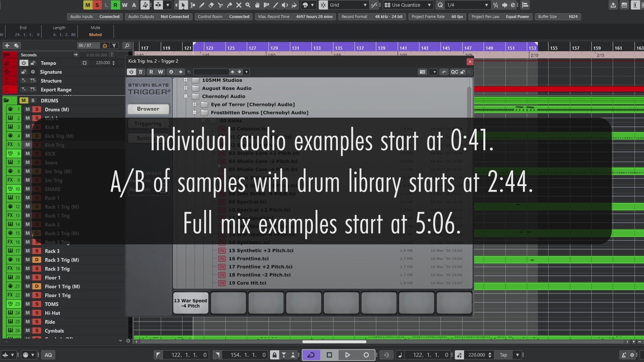Click the Export upload icon at top right
This screenshot has width=644, height=362.
coord(613,5)
